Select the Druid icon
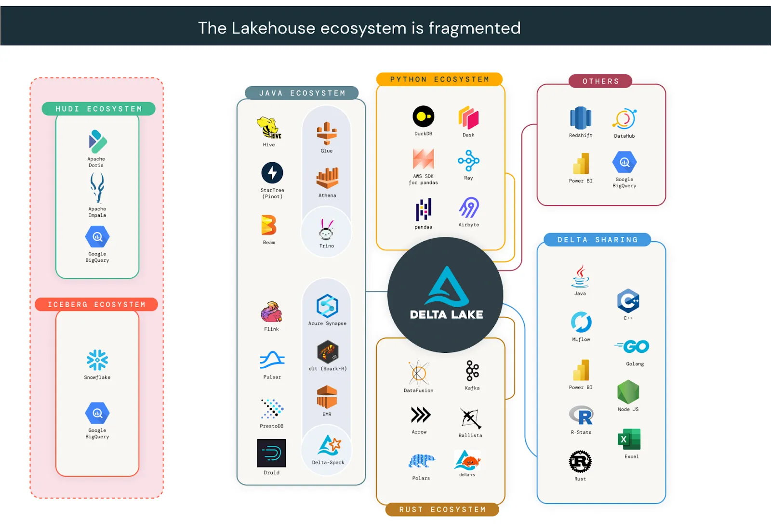771x532 pixels. point(271,453)
